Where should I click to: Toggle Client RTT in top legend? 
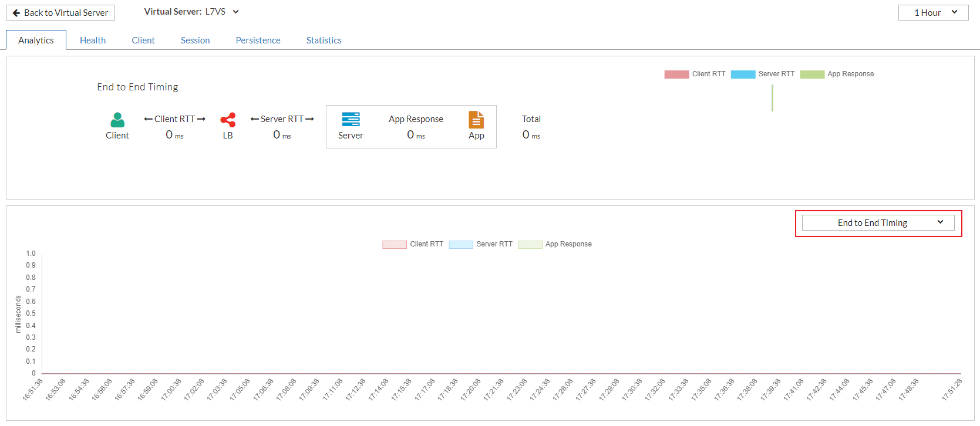tap(695, 74)
